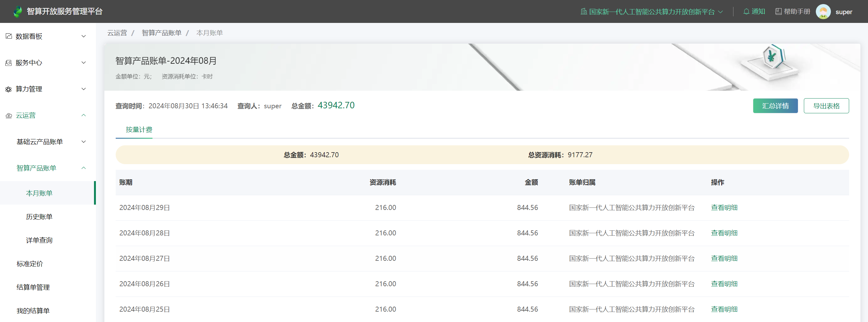Screen dimensions: 868x322
Task: Expand the 基础云产品账单 submenu
Action: pyautogui.click(x=84, y=142)
